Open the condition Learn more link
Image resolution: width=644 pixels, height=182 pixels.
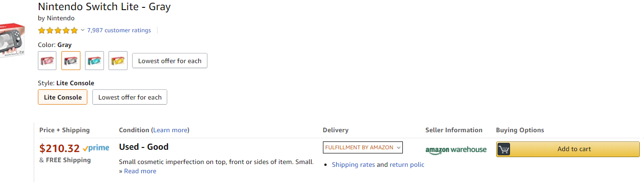(x=170, y=130)
